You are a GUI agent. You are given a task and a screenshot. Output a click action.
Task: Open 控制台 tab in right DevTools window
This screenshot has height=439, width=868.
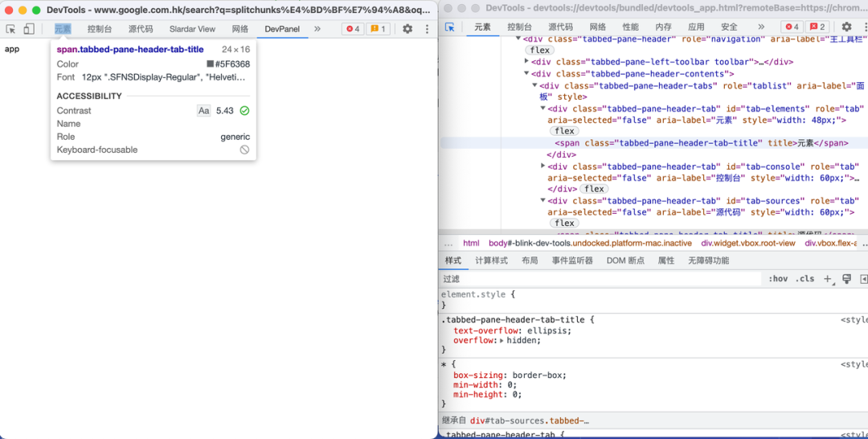[520, 27]
